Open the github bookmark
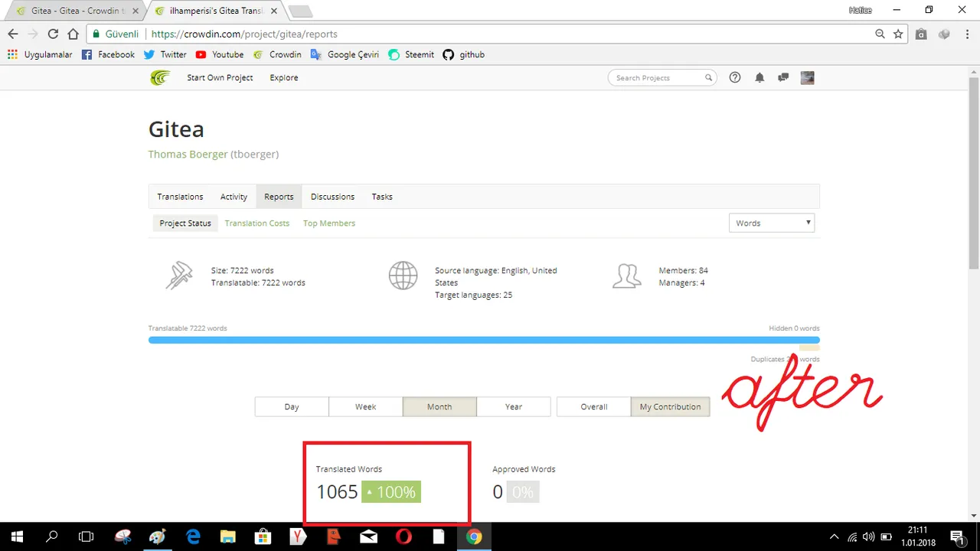 coord(464,54)
